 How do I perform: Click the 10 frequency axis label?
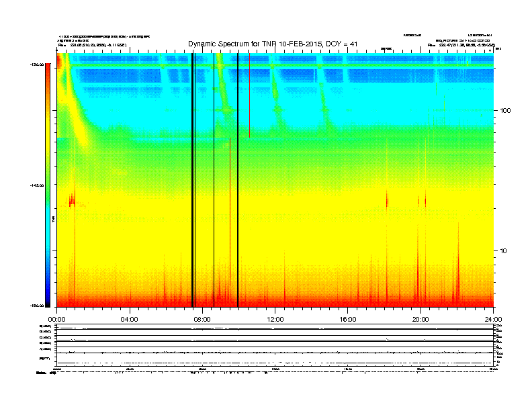point(504,251)
